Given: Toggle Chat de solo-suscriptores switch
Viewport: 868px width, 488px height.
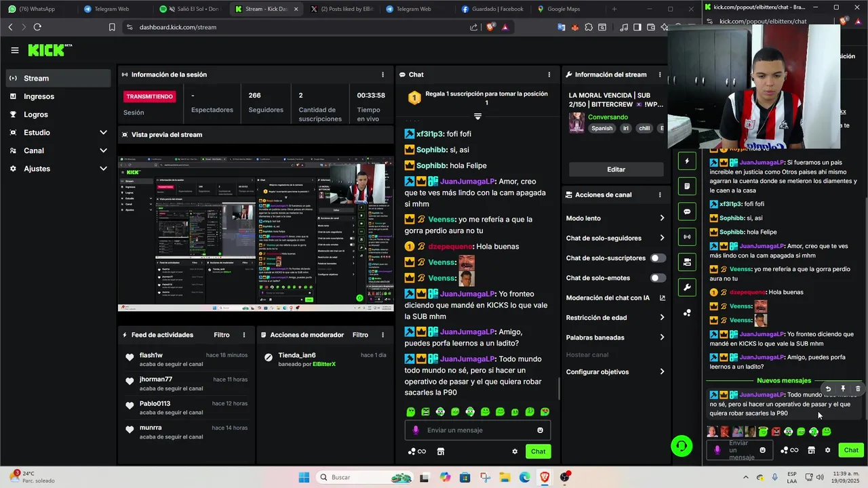Looking at the screenshot, I should tap(658, 258).
